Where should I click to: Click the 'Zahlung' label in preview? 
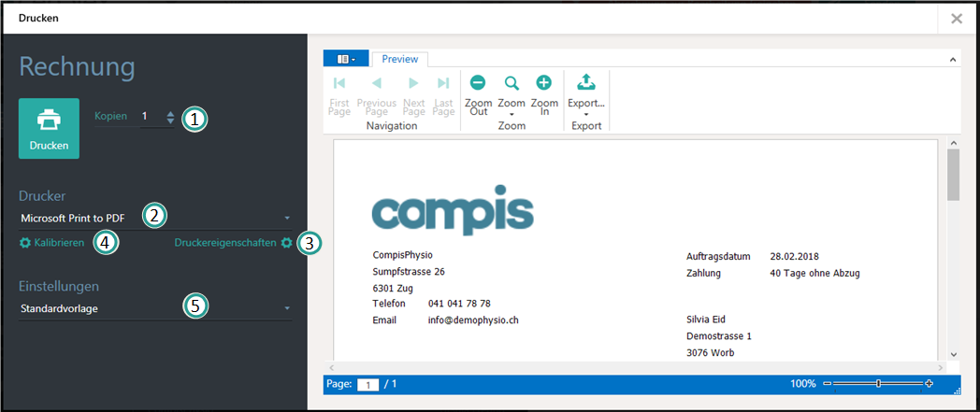tap(703, 273)
